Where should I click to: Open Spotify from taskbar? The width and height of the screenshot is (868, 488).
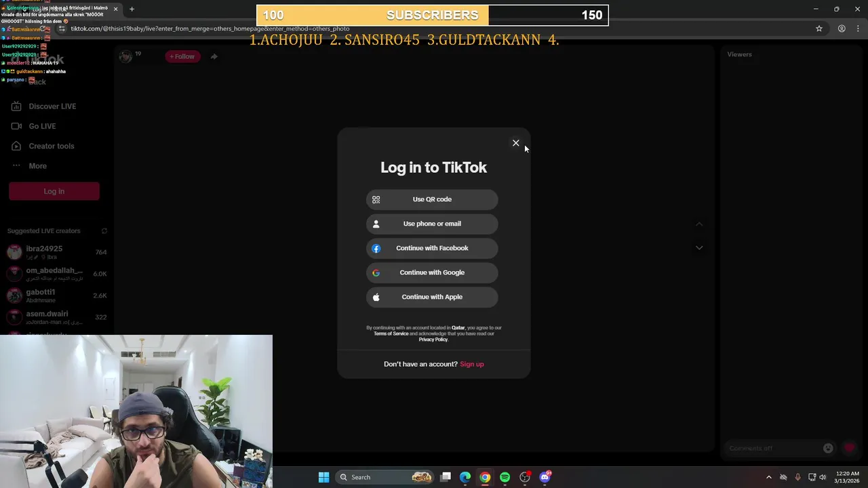click(x=505, y=477)
